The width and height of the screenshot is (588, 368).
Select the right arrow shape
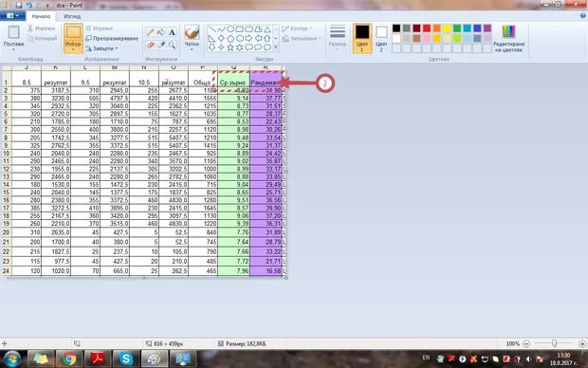(248, 38)
